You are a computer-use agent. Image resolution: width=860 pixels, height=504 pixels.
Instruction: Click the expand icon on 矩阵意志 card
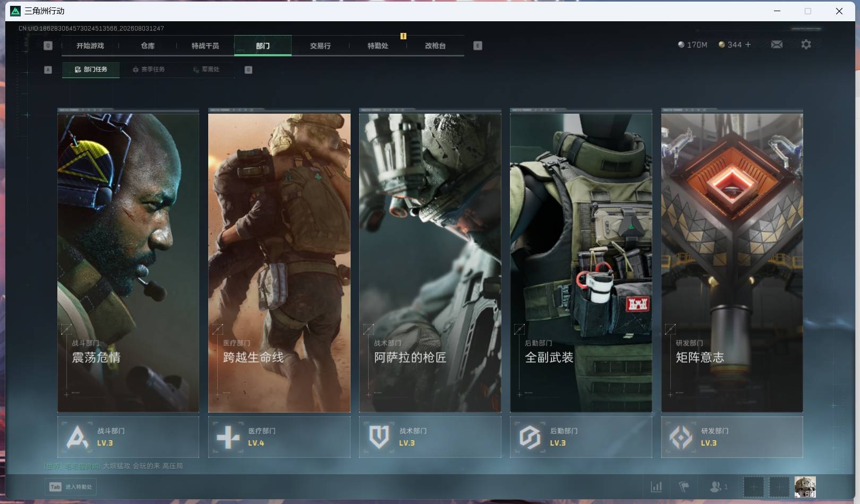point(670,329)
